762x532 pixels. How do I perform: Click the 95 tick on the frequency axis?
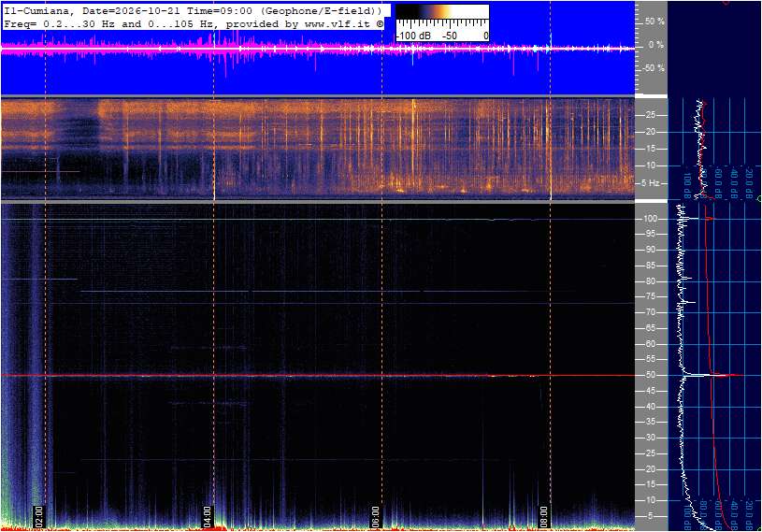[650, 234]
